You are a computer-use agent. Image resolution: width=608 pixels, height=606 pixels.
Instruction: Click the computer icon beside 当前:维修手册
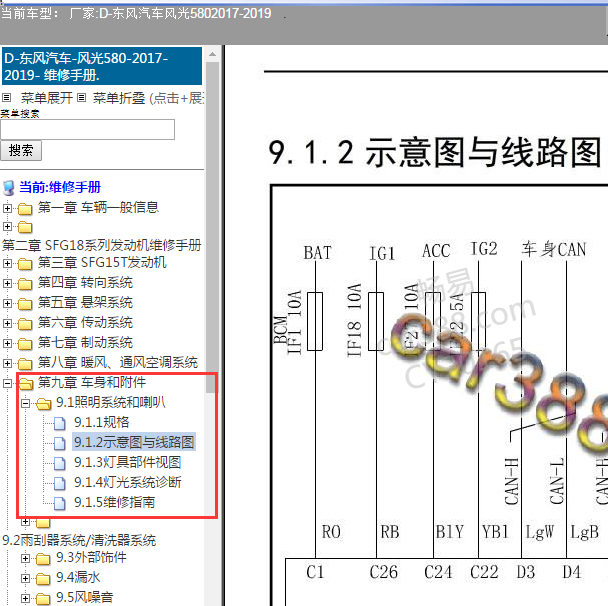[x=9, y=188]
